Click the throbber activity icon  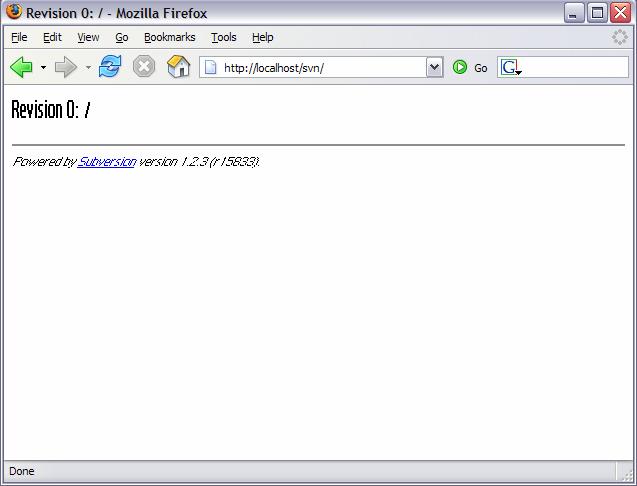pyautogui.click(x=620, y=37)
